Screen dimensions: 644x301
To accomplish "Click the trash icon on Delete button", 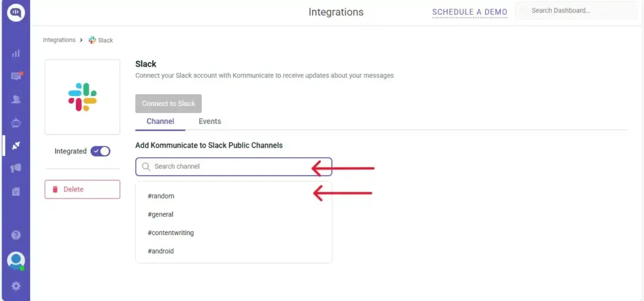I will [55, 189].
